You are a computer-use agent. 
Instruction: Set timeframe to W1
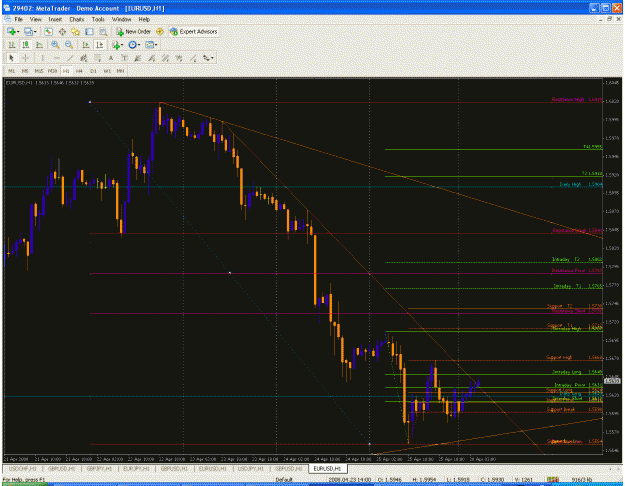click(107, 71)
